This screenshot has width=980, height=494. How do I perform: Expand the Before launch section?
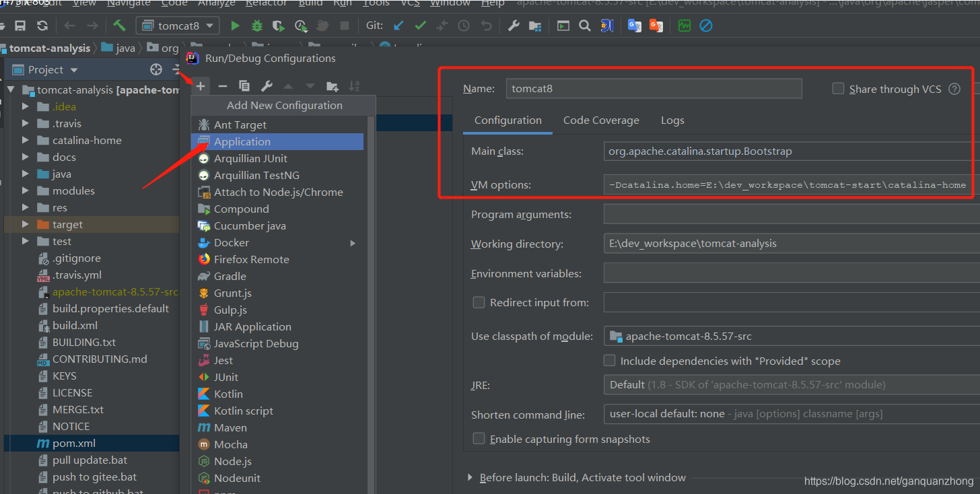click(x=470, y=477)
